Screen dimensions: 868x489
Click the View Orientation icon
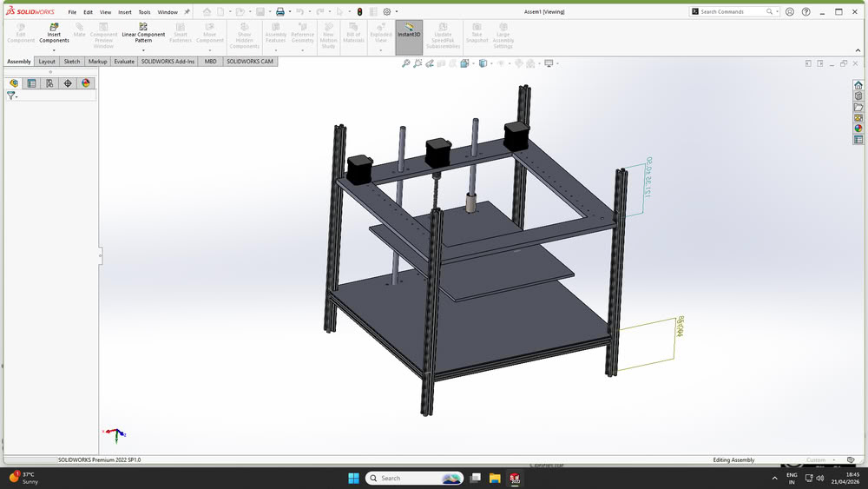(x=464, y=63)
